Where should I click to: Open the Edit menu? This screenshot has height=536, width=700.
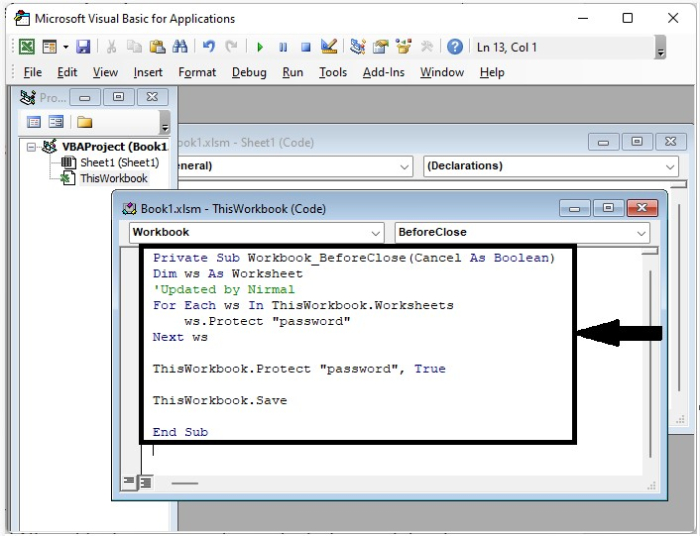click(67, 72)
